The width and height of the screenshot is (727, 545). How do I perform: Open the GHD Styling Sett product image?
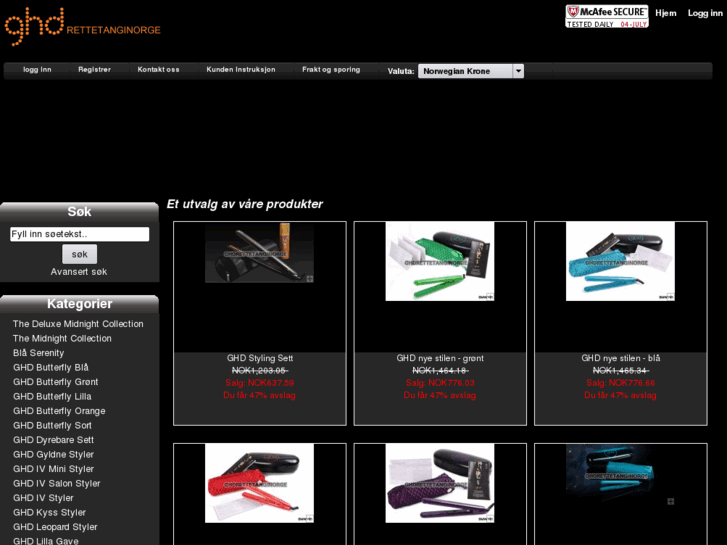260,253
